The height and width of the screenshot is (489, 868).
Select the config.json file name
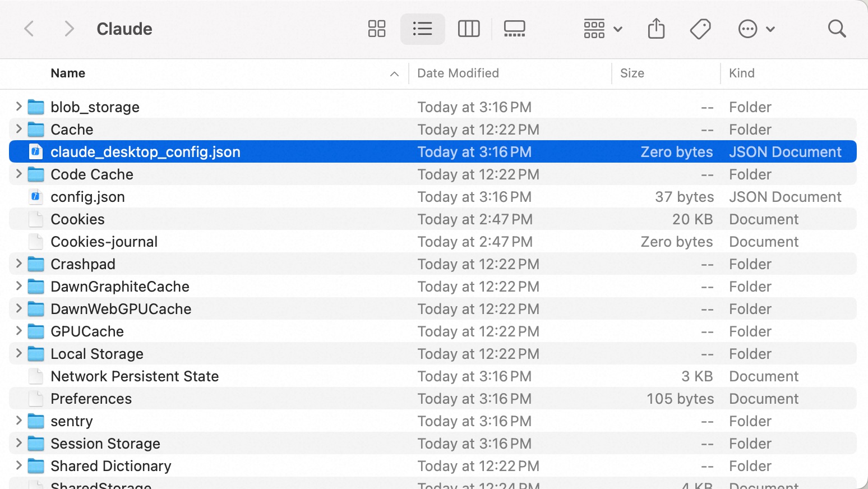tap(87, 197)
